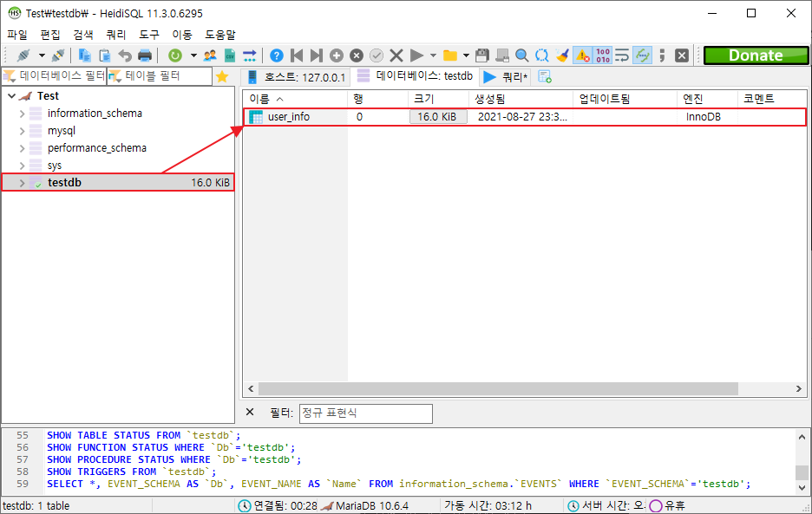Screen dimensions: 812x514
Task: Click the green Donate button
Action: [x=756, y=55]
